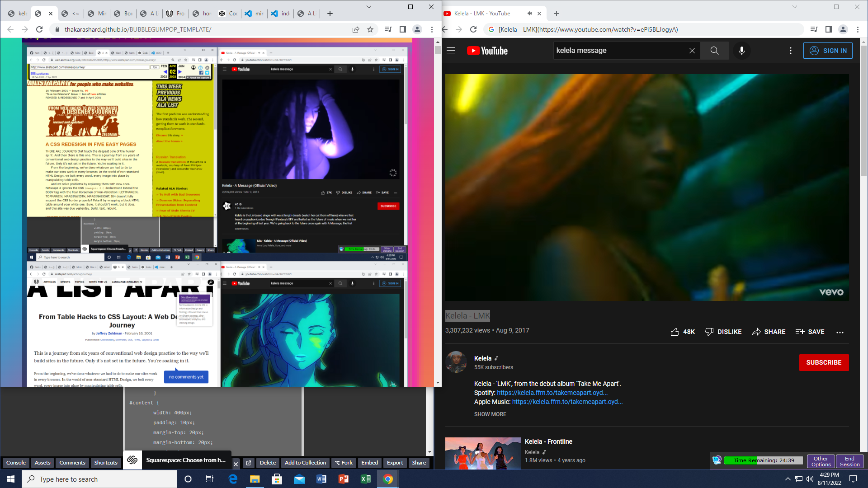The width and height of the screenshot is (868, 488).
Task: Open the CodePen Console tab
Action: 16,463
